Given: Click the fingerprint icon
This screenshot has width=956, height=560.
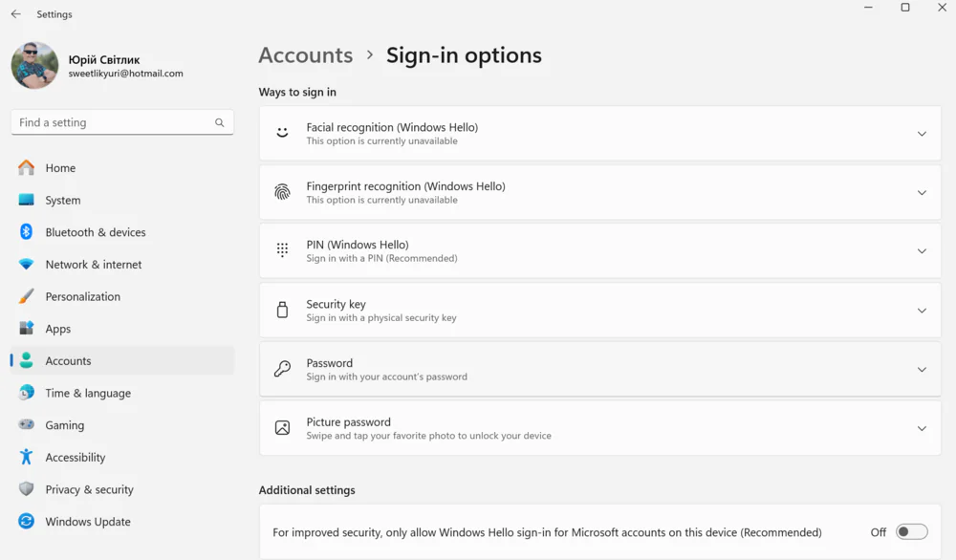Looking at the screenshot, I should pyautogui.click(x=282, y=192).
